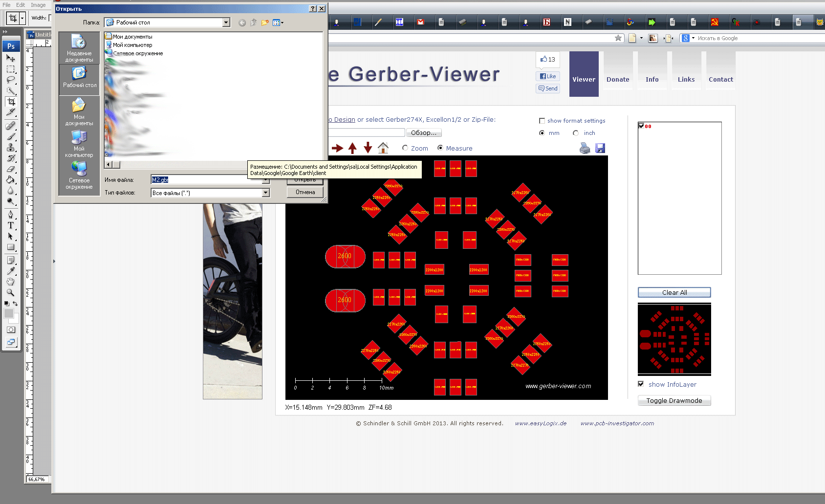Image resolution: width=825 pixels, height=504 pixels.
Task: Open Google search engine dropdown
Action: (x=693, y=38)
